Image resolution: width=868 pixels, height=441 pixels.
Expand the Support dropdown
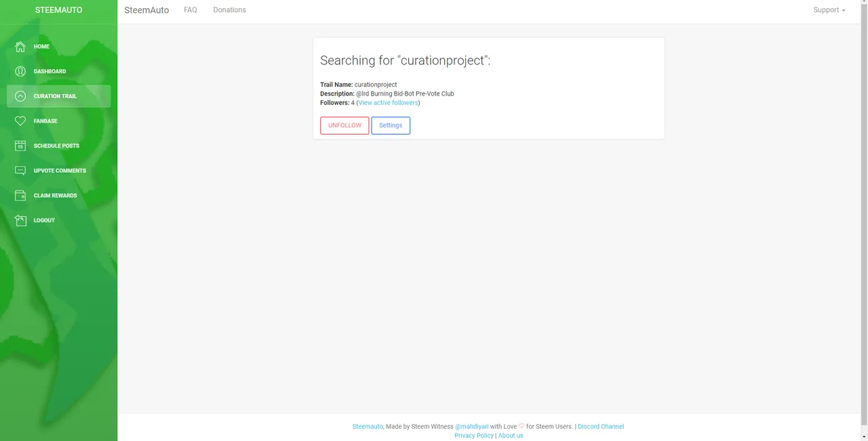click(829, 10)
